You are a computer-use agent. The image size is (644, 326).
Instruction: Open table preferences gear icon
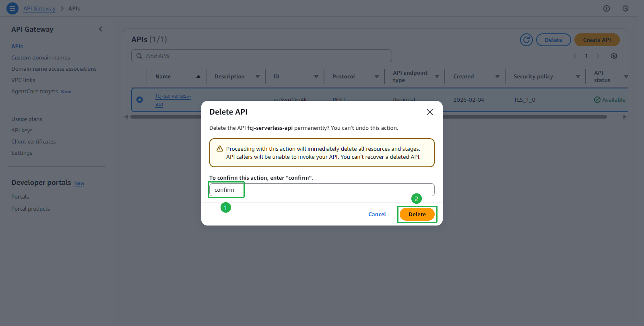coord(614,56)
